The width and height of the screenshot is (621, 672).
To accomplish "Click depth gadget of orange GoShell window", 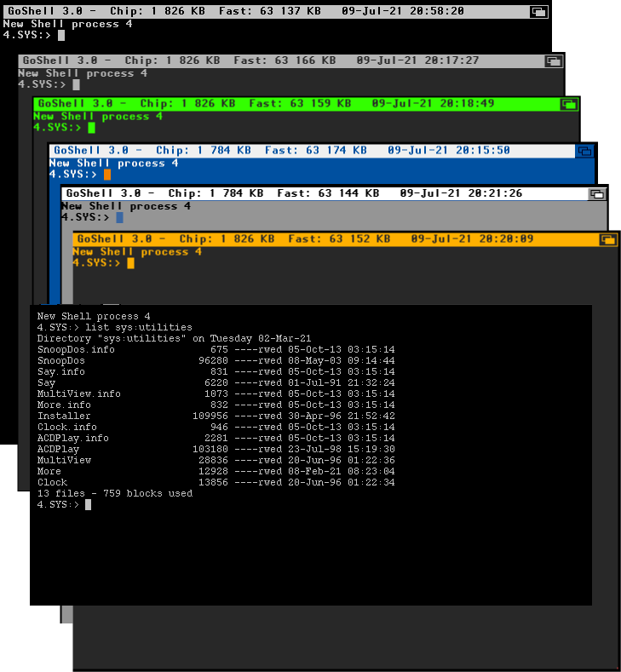I will click(608, 239).
